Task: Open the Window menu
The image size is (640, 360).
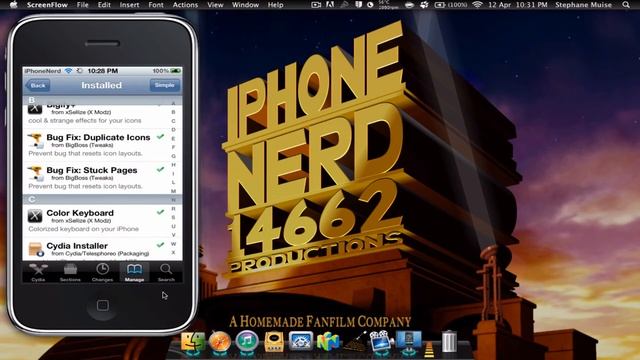Action: [x=245, y=5]
